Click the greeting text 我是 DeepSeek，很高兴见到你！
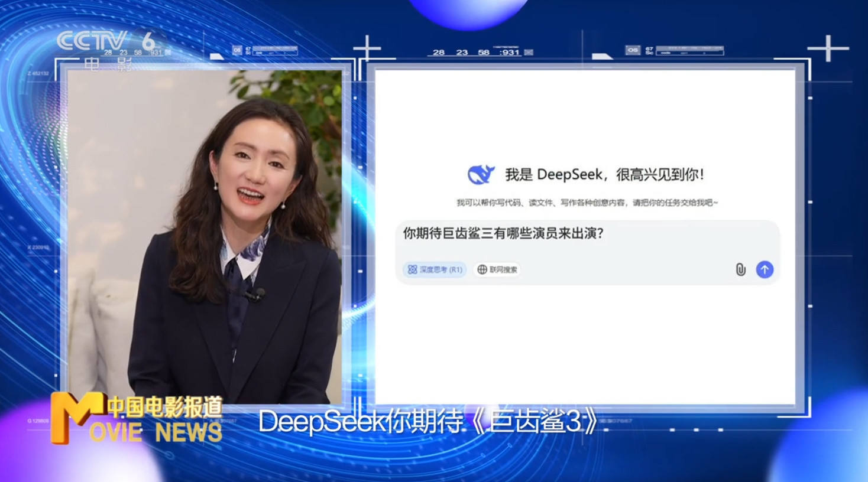Screen dimensions: 868x482 [605, 174]
